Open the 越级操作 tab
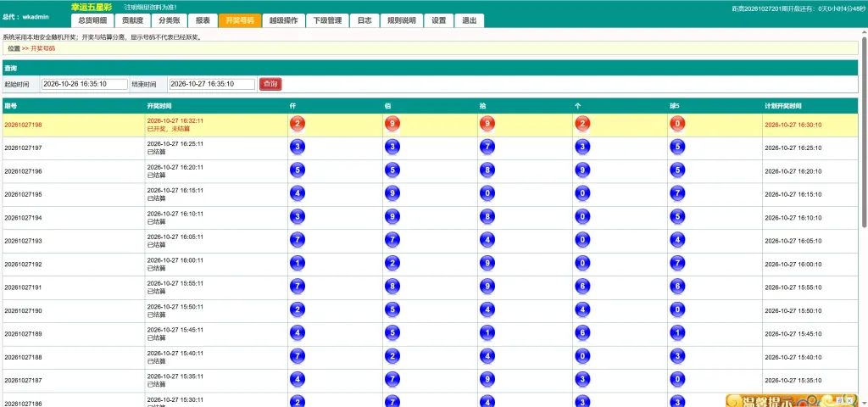The image size is (868, 407). (283, 20)
